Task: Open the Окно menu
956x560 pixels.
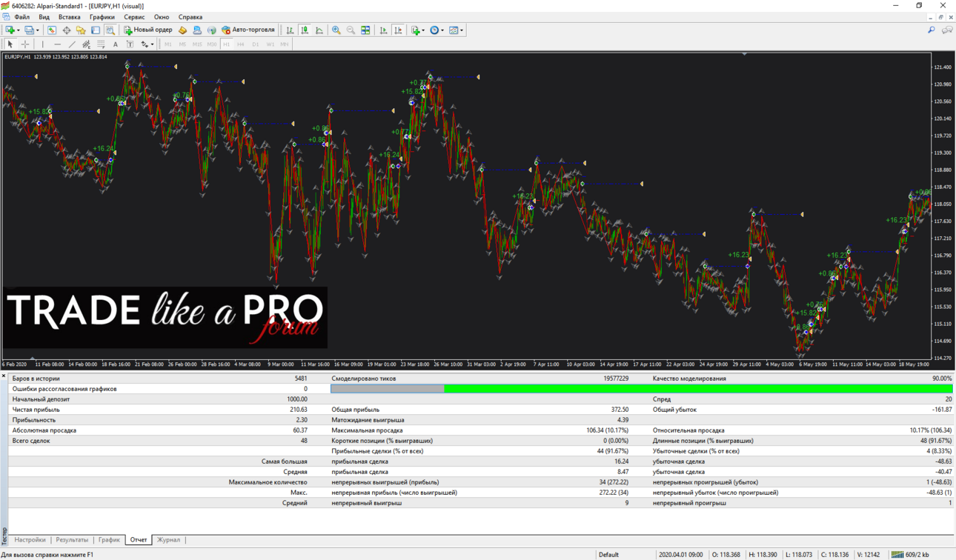Action: (x=162, y=17)
